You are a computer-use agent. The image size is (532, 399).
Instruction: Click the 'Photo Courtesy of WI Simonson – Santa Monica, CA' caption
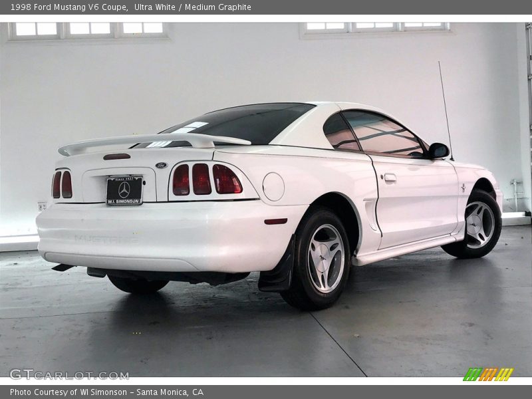click(x=107, y=392)
